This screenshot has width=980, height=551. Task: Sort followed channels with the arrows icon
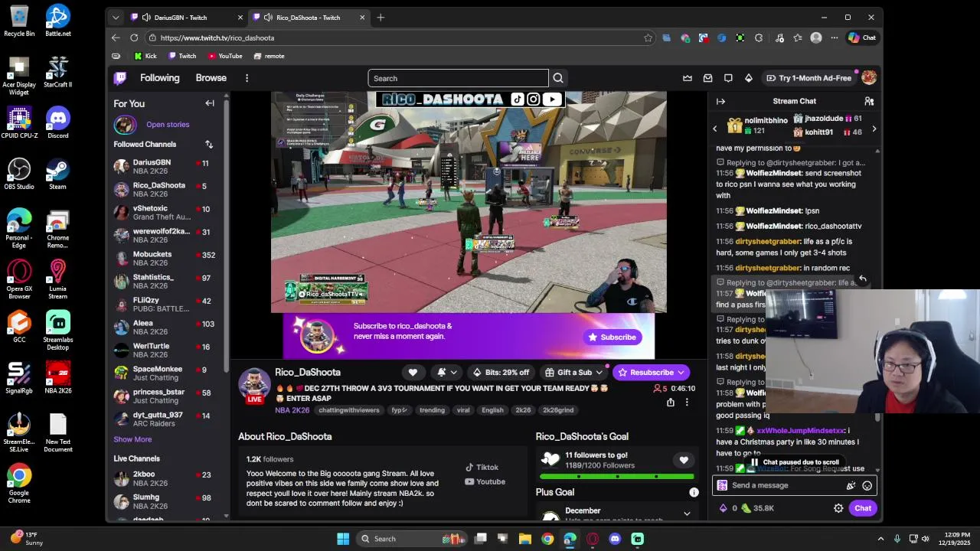click(209, 144)
